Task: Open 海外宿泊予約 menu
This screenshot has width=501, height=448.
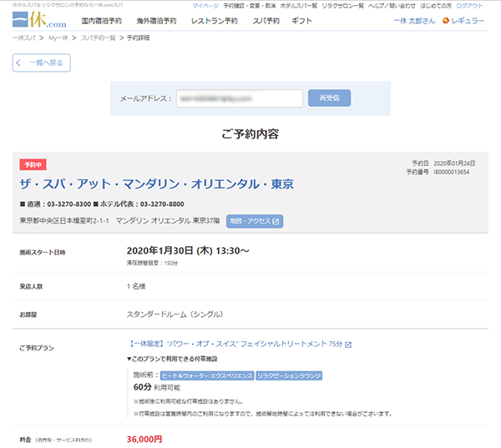Action: pyautogui.click(x=156, y=21)
